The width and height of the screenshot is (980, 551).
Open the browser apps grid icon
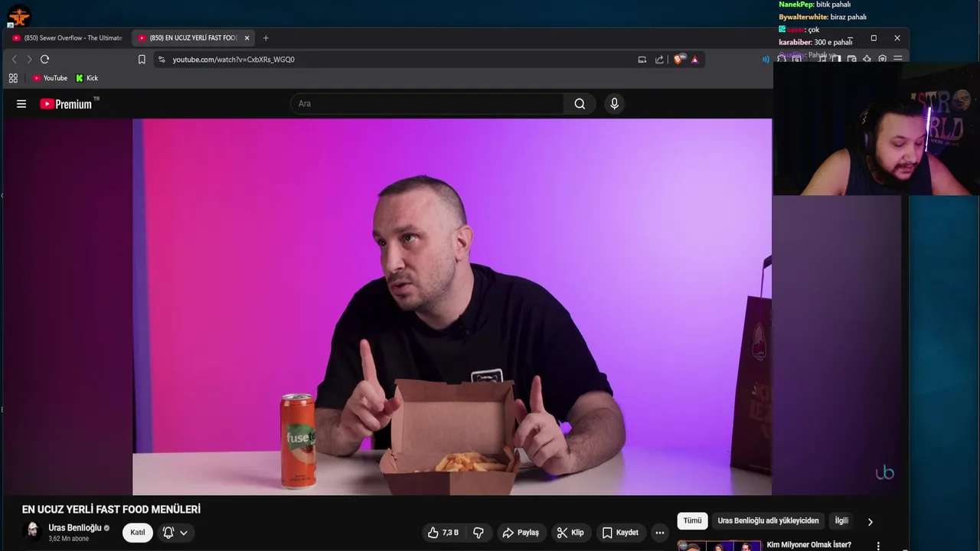click(13, 78)
